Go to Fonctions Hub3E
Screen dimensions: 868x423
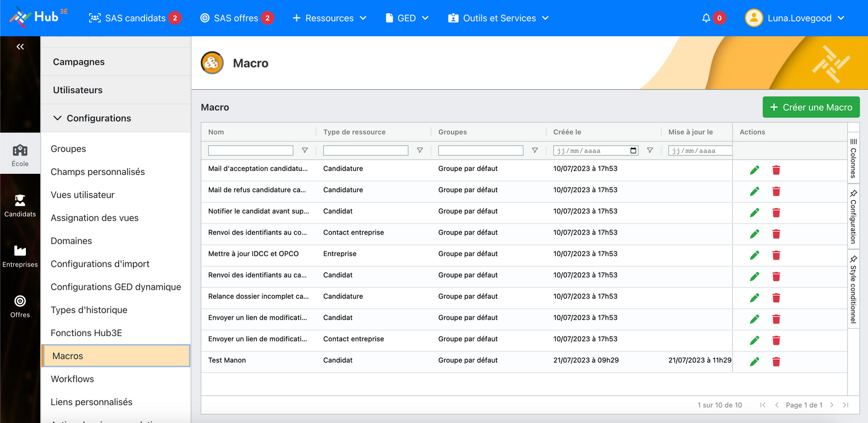pyautogui.click(x=86, y=333)
